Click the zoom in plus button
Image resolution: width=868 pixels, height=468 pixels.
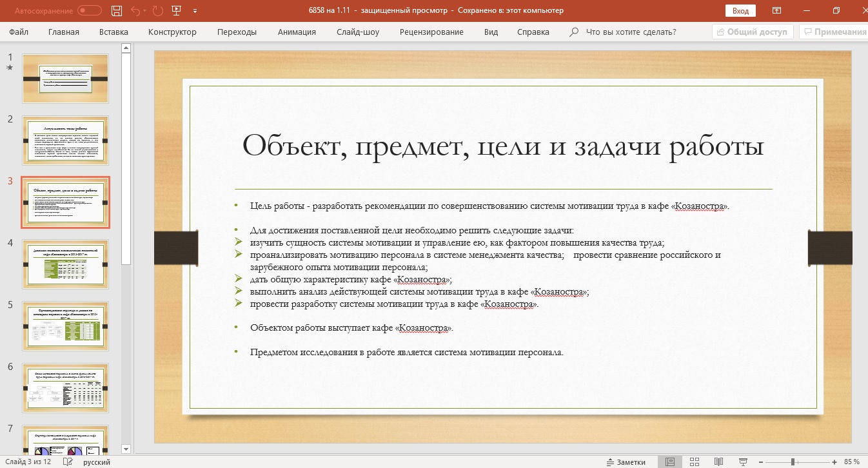pos(834,462)
